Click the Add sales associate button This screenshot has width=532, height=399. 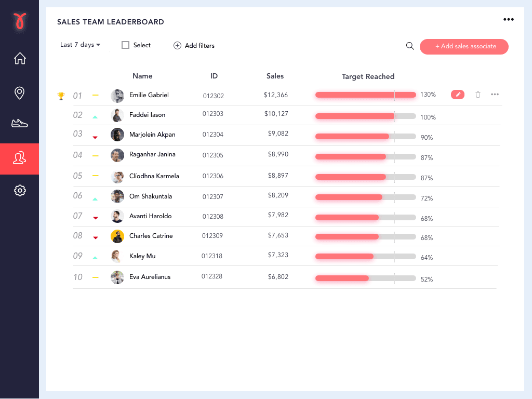click(464, 47)
